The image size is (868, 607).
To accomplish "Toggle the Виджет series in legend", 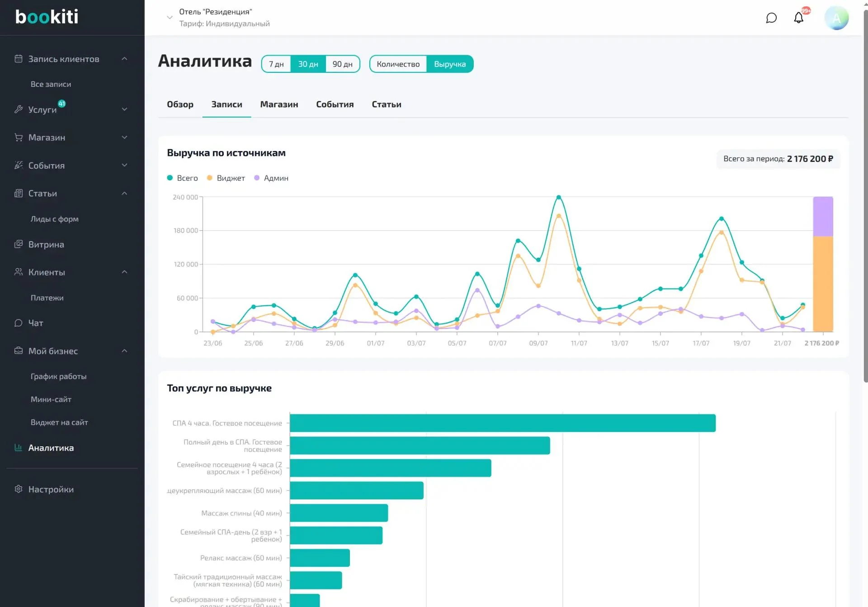I will tap(226, 178).
